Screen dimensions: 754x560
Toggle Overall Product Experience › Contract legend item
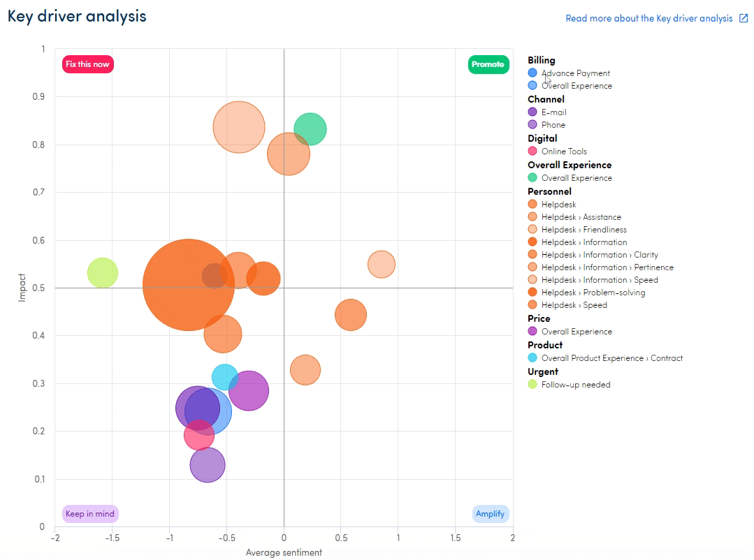(611, 358)
